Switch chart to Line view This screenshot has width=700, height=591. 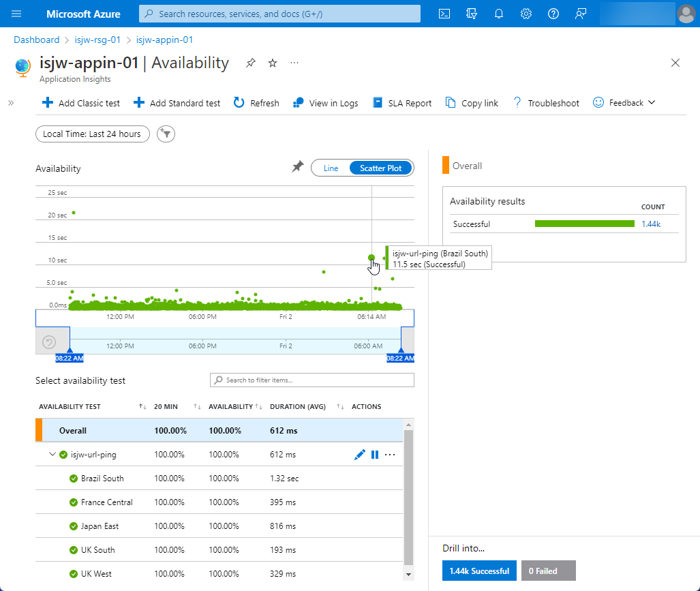(x=331, y=168)
